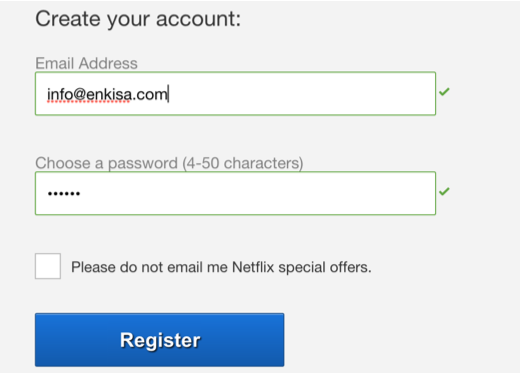Click 'special offers' in the checkbox label
The width and height of the screenshot is (521, 373).
325,267
